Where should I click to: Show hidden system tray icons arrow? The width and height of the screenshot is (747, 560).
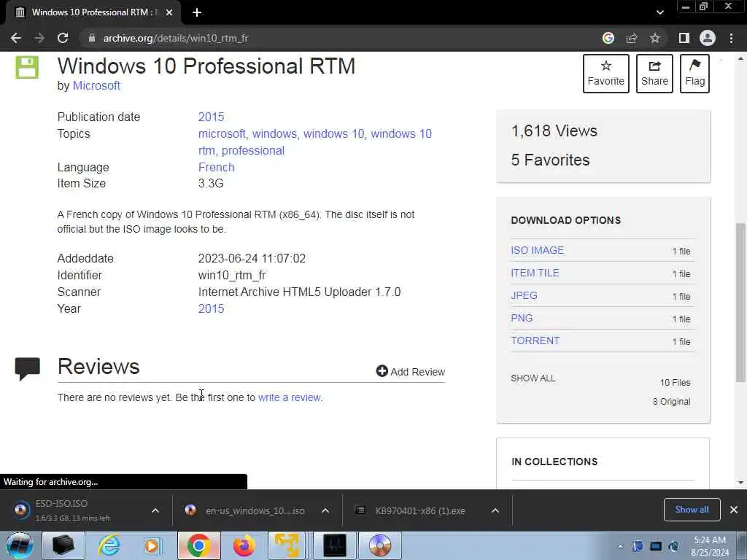point(620,547)
